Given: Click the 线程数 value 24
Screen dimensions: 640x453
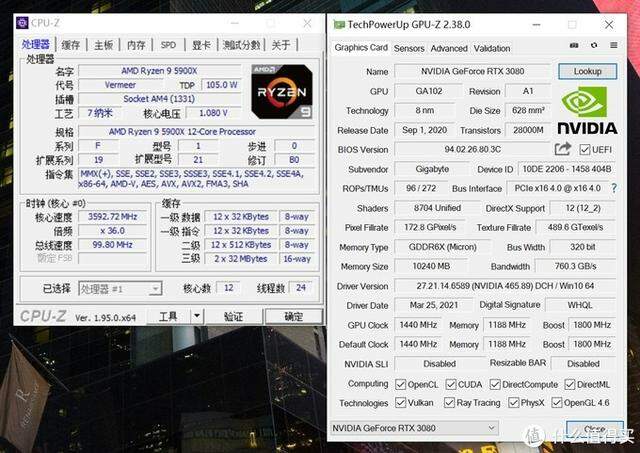Looking at the screenshot, I should [x=301, y=288].
